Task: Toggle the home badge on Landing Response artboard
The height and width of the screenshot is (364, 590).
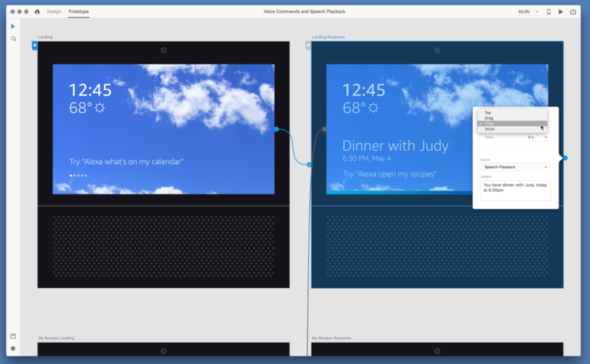Action: [308, 45]
